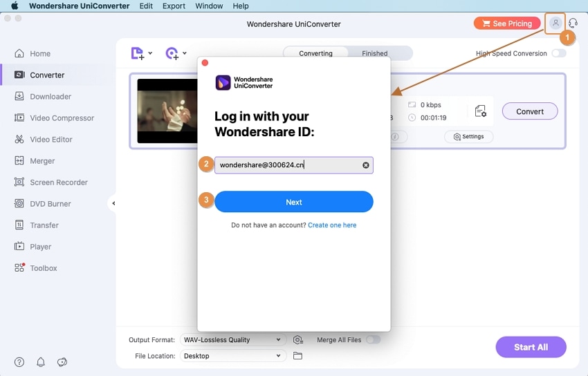Click the Add Files icon

(137, 53)
